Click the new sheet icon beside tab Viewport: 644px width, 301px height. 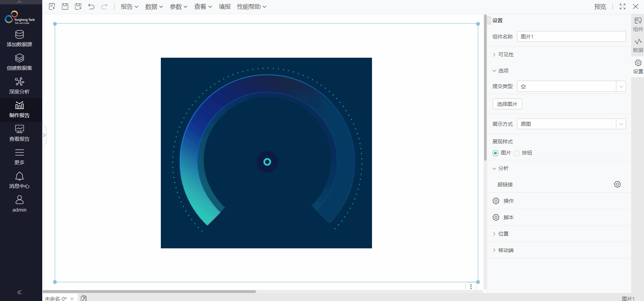point(84,298)
